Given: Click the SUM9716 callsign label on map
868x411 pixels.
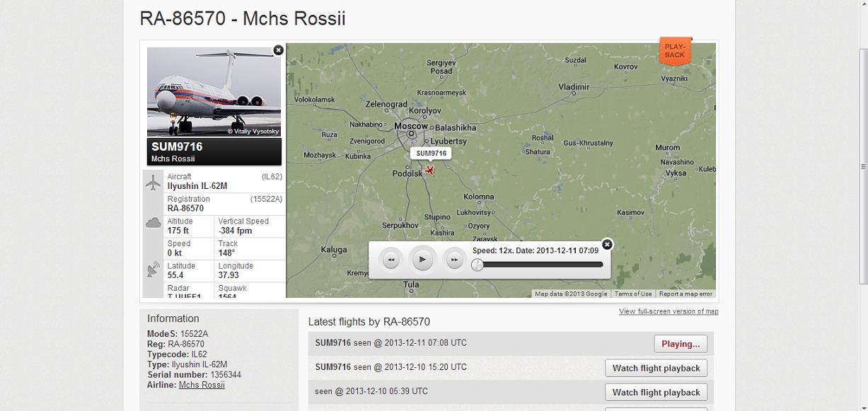Looking at the screenshot, I should coord(431,153).
